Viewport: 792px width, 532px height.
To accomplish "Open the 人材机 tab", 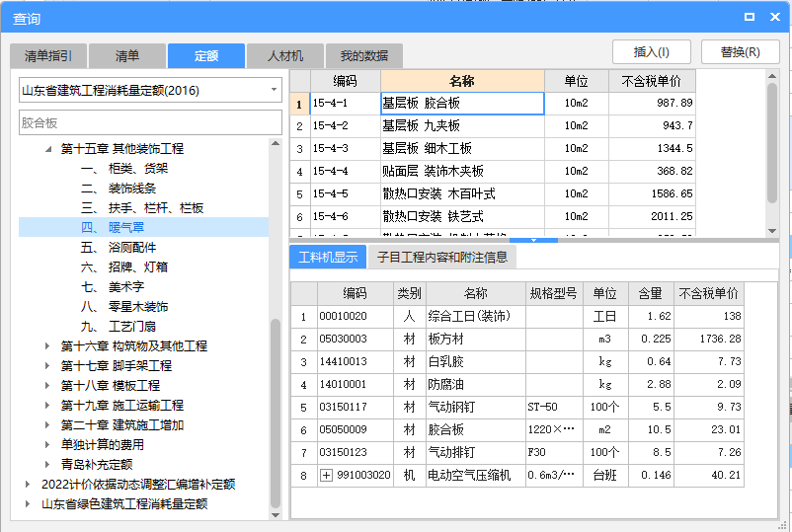I will [285, 55].
